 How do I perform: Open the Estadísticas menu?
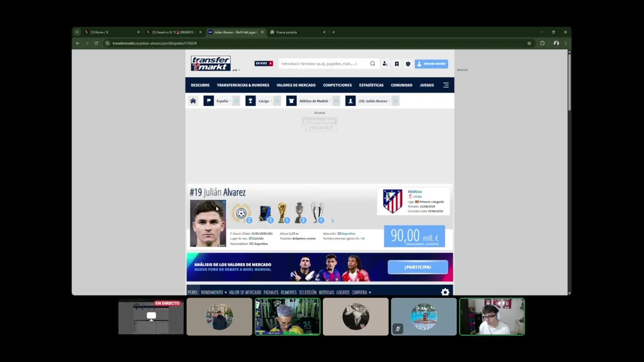click(x=371, y=85)
